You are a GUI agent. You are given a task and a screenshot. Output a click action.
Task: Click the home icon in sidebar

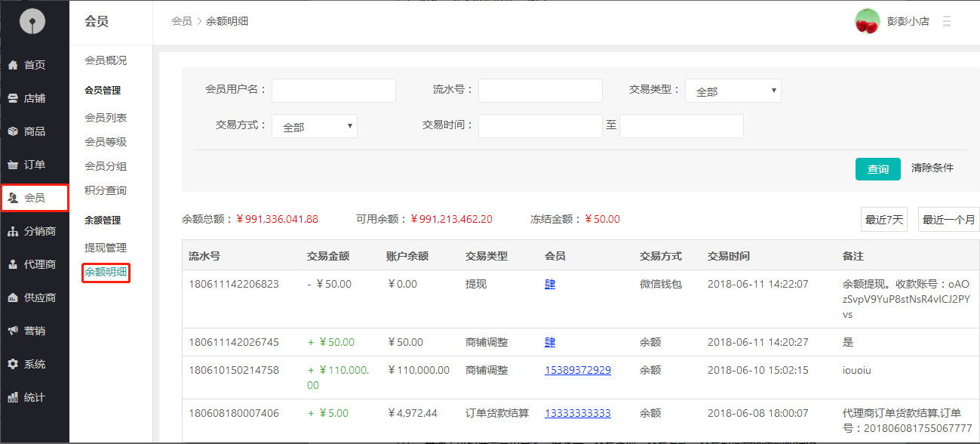click(x=13, y=65)
